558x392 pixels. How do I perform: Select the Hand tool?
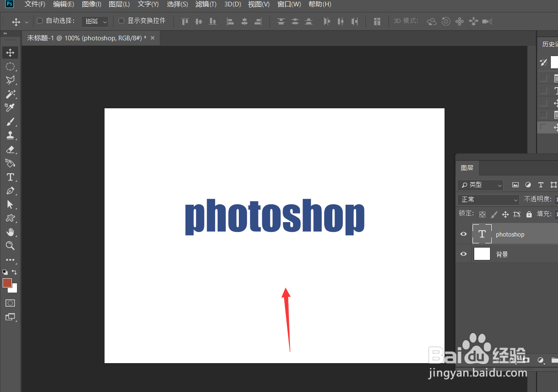[x=10, y=232]
